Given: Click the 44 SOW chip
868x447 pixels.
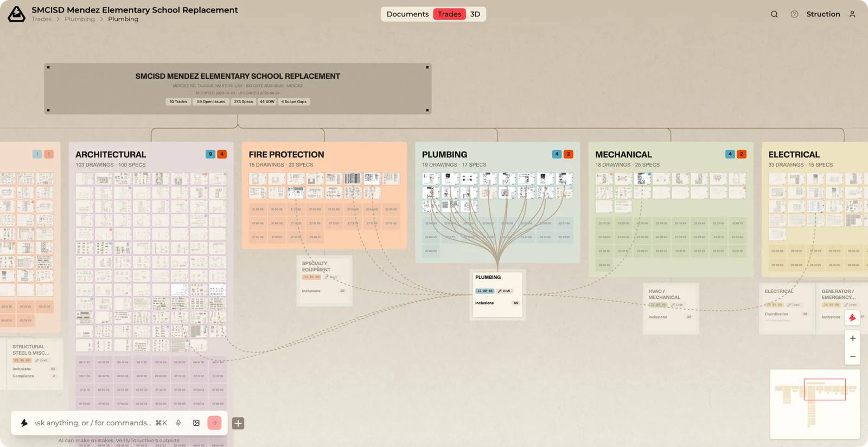Looking at the screenshot, I should tap(267, 101).
